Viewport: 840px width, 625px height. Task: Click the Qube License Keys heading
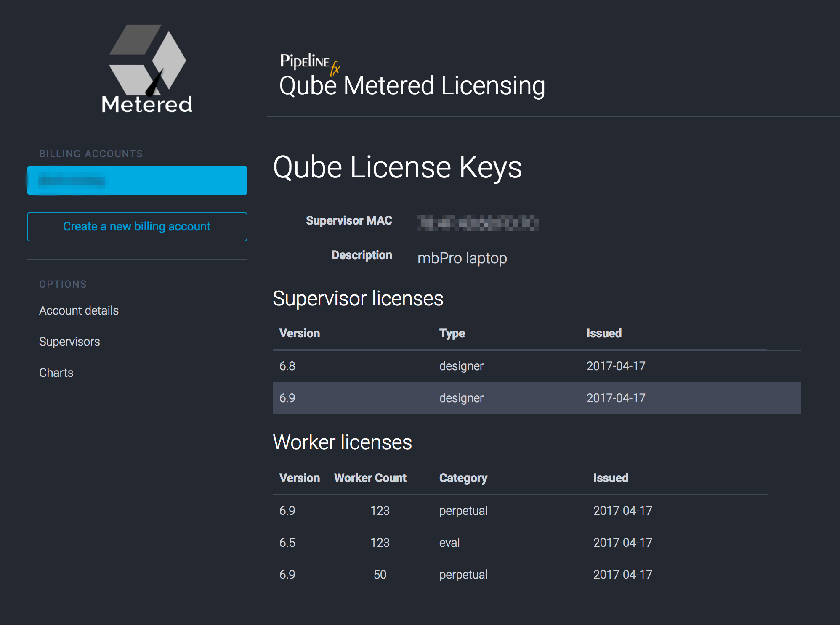click(397, 167)
